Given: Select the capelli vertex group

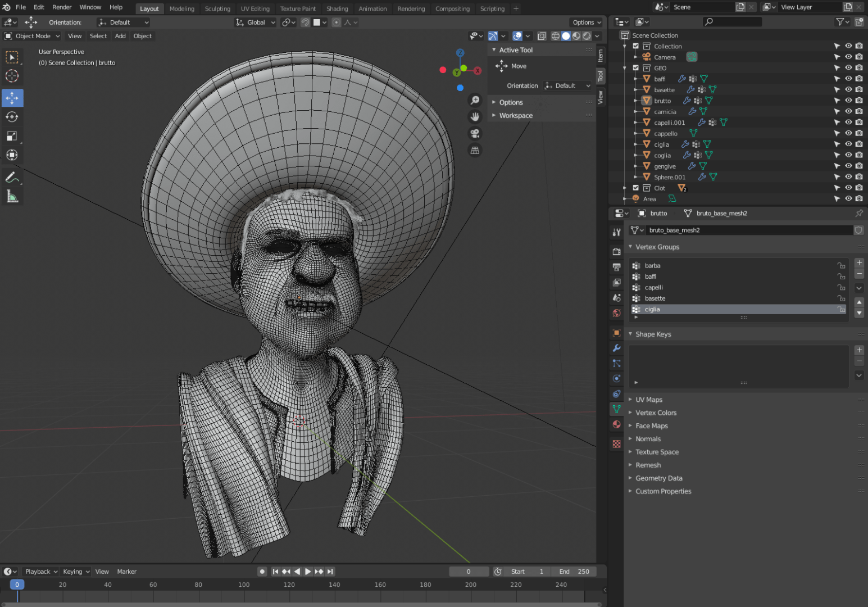Looking at the screenshot, I should click(739, 287).
